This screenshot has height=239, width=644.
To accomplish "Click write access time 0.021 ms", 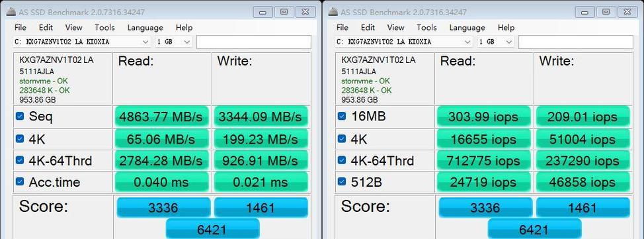I will (x=261, y=182).
